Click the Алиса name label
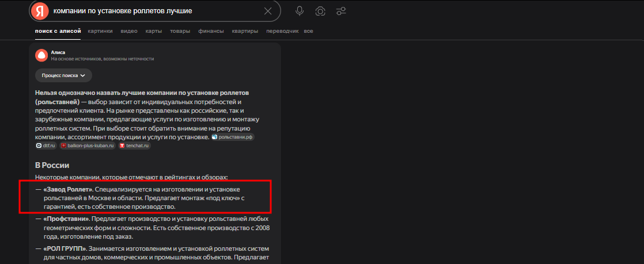The height and width of the screenshot is (264, 644). [x=58, y=52]
